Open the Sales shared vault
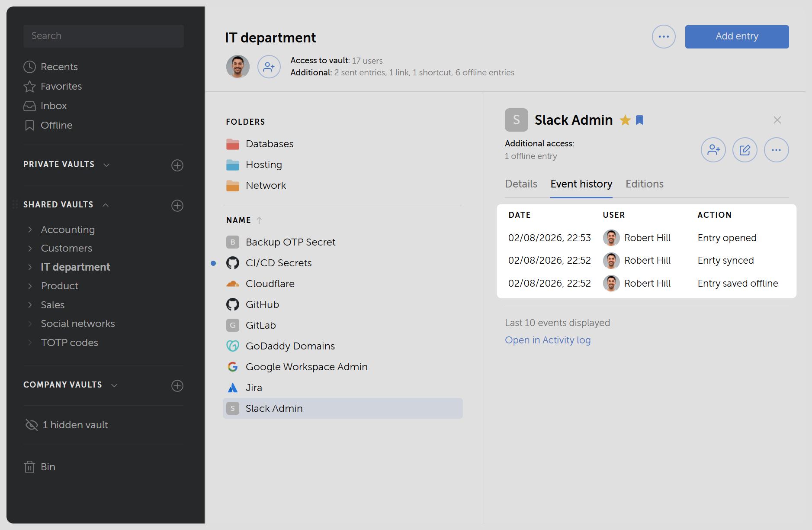 (53, 305)
